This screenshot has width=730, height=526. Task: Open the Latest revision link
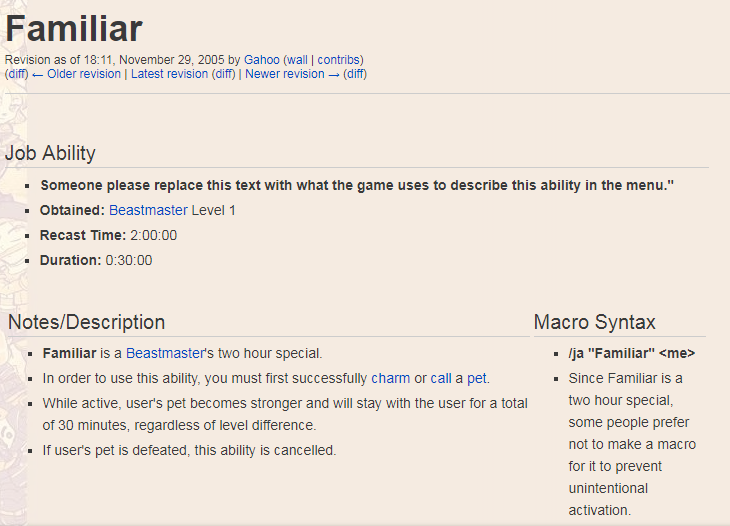(x=169, y=74)
